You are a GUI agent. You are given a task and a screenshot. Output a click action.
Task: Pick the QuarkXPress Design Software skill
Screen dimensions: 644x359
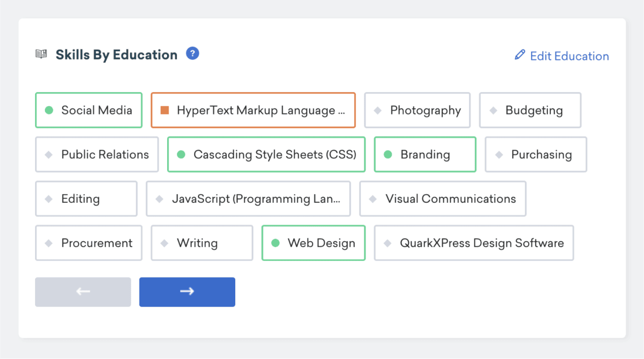point(473,243)
